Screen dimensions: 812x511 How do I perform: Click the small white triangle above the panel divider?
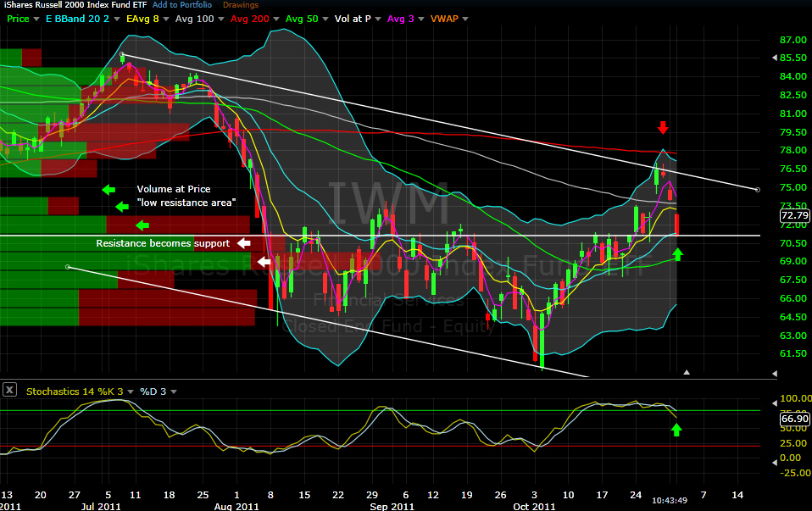(x=687, y=372)
